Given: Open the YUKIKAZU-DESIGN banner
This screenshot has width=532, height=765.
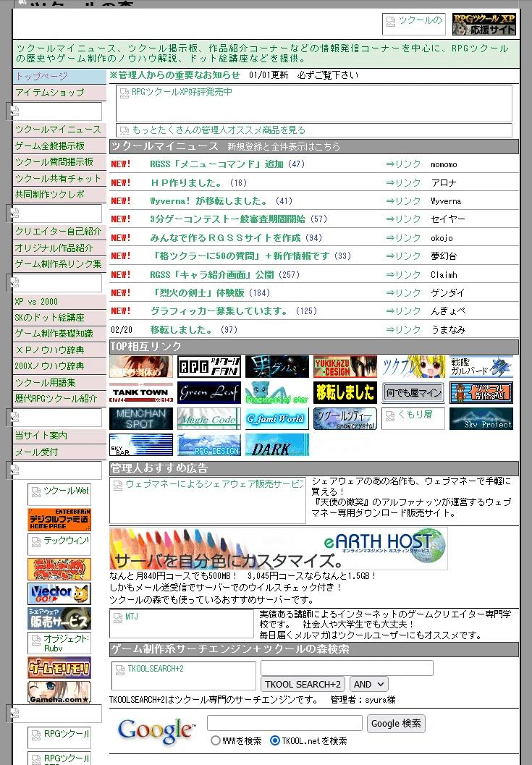Looking at the screenshot, I should (345, 367).
